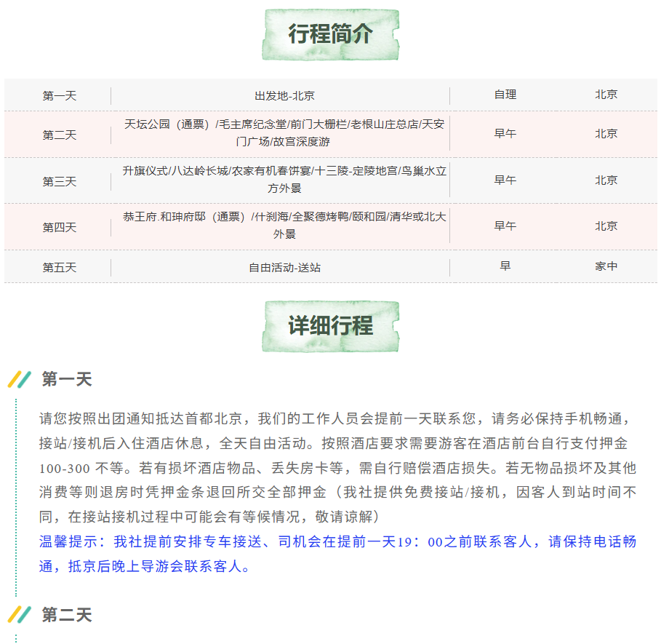The image size is (669, 644).
Task: Click 北京 in the 第四天 row
Action: tap(606, 226)
